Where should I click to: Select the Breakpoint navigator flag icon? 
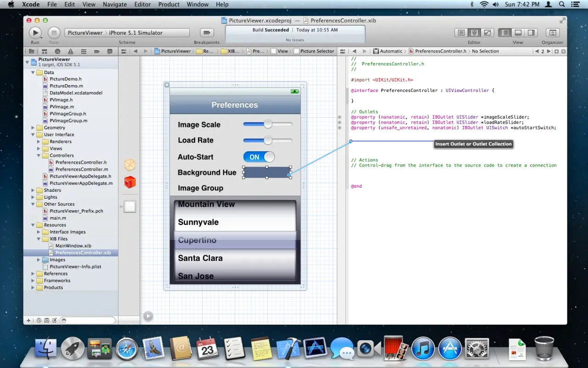coord(97,51)
